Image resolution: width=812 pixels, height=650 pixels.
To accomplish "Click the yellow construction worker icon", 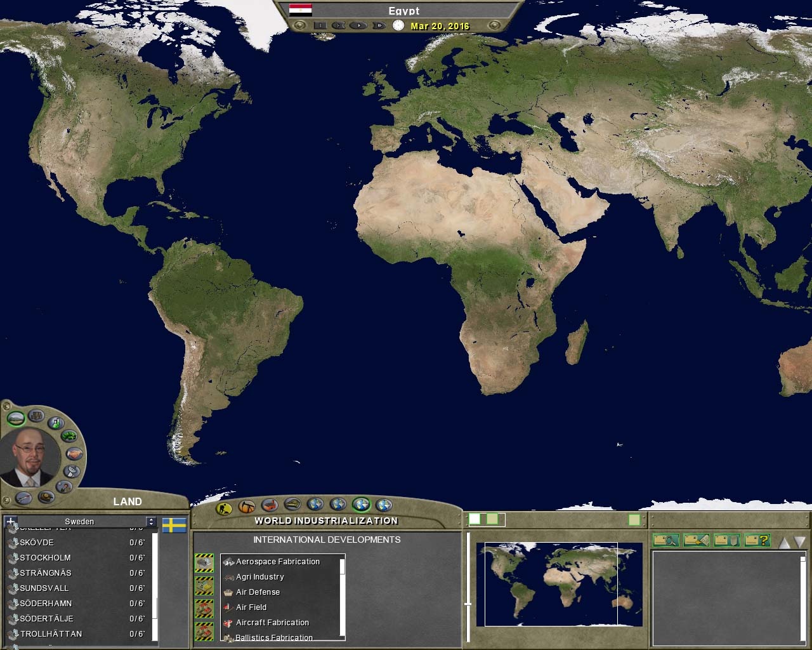I will (223, 508).
